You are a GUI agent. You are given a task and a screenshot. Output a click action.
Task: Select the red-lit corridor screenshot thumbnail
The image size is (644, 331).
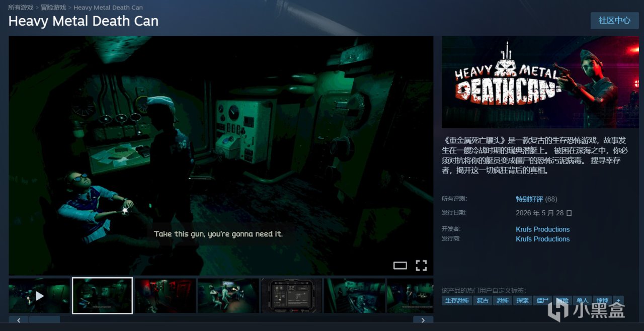(166, 296)
